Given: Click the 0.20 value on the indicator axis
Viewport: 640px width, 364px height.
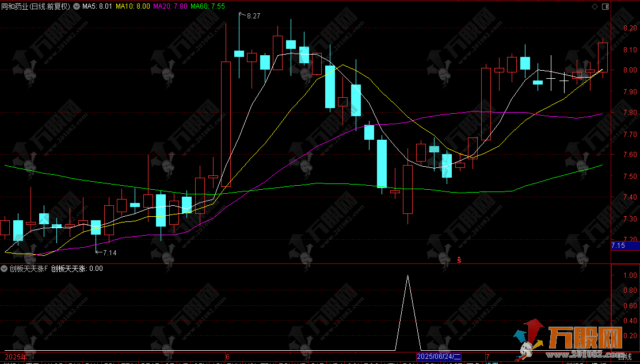Looking at the screenshot, I should 631,335.
